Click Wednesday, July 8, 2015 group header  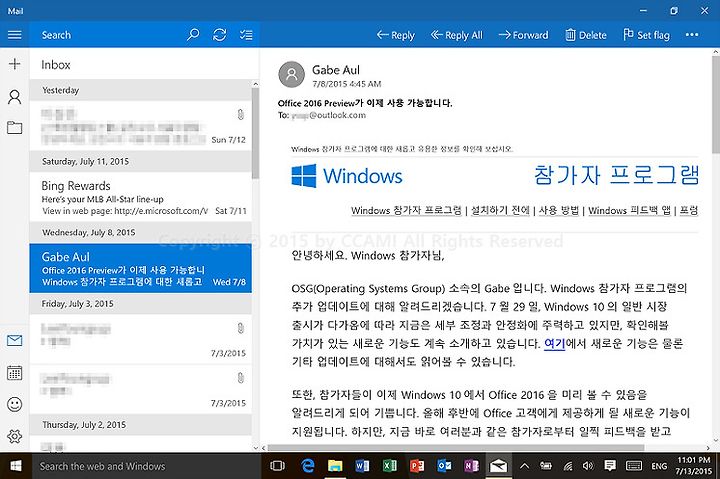(141, 232)
